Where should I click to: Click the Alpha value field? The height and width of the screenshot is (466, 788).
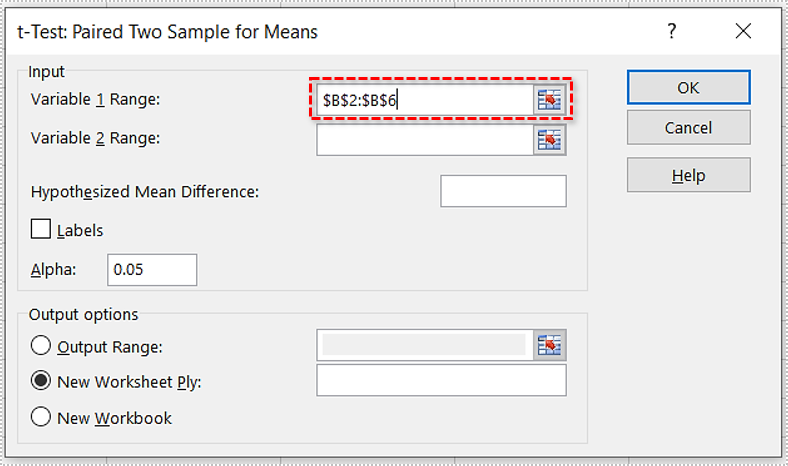point(153,270)
